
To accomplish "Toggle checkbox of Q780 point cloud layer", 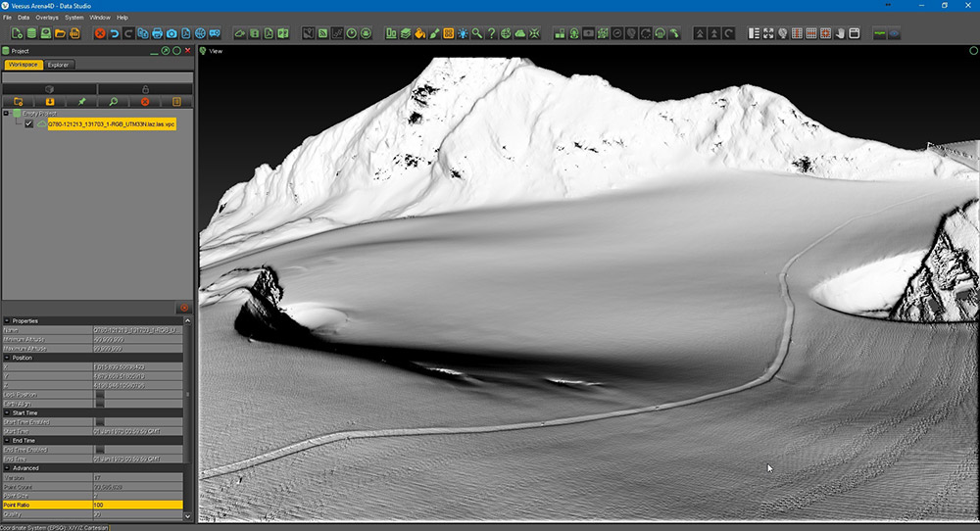I will [x=28, y=123].
